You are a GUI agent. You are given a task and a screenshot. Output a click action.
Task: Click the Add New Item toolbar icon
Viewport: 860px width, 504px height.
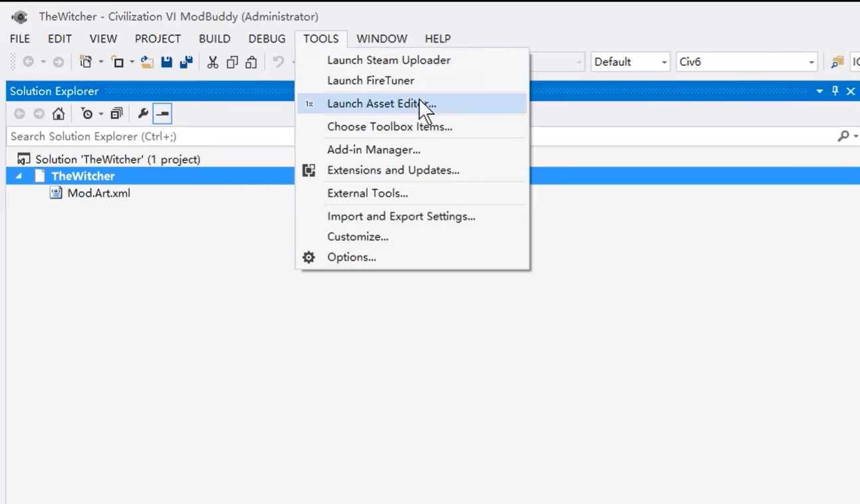(x=118, y=62)
